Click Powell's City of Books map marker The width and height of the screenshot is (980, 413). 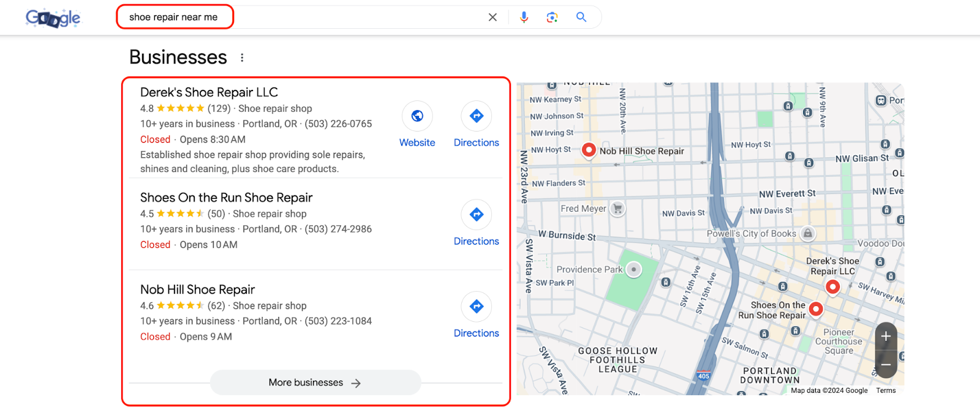(x=808, y=233)
